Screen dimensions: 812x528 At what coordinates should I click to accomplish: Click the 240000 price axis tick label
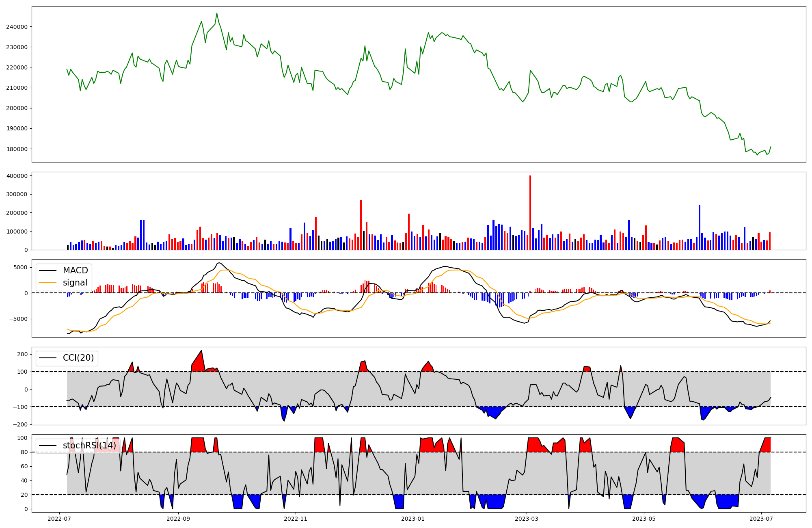pos(17,27)
